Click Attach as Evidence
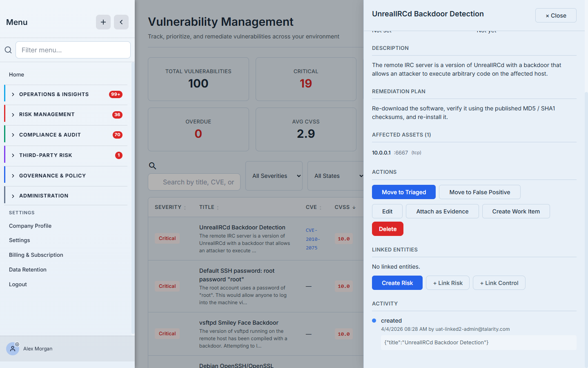 pos(442,211)
